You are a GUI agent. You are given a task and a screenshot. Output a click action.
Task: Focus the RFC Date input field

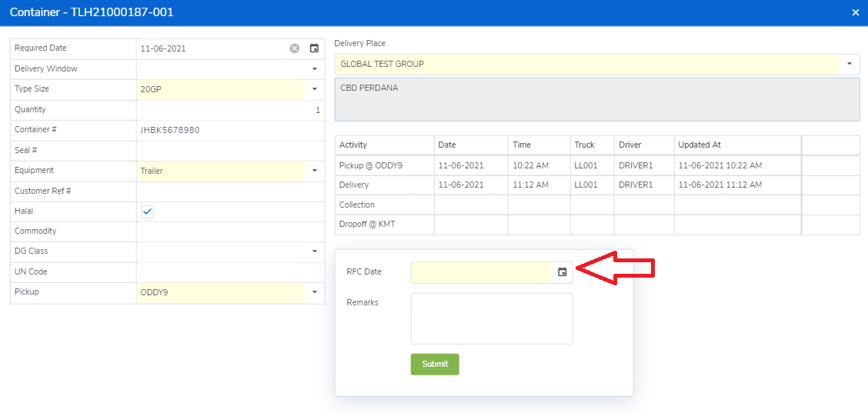[481, 272]
